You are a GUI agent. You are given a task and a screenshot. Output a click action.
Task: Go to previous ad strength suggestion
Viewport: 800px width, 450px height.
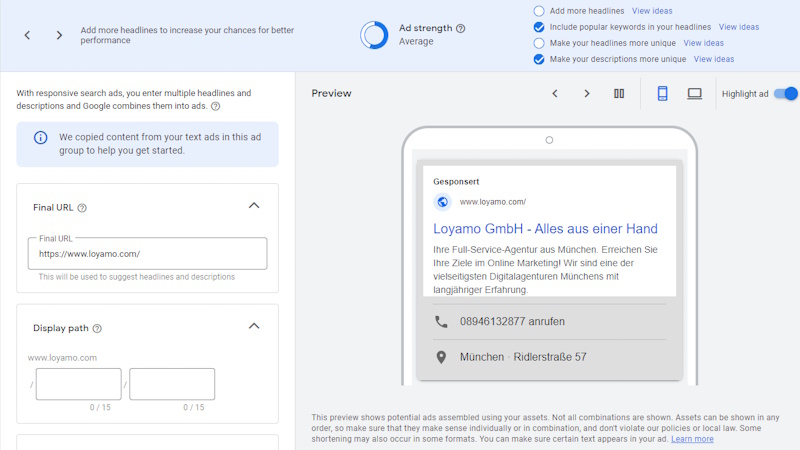pos(28,35)
